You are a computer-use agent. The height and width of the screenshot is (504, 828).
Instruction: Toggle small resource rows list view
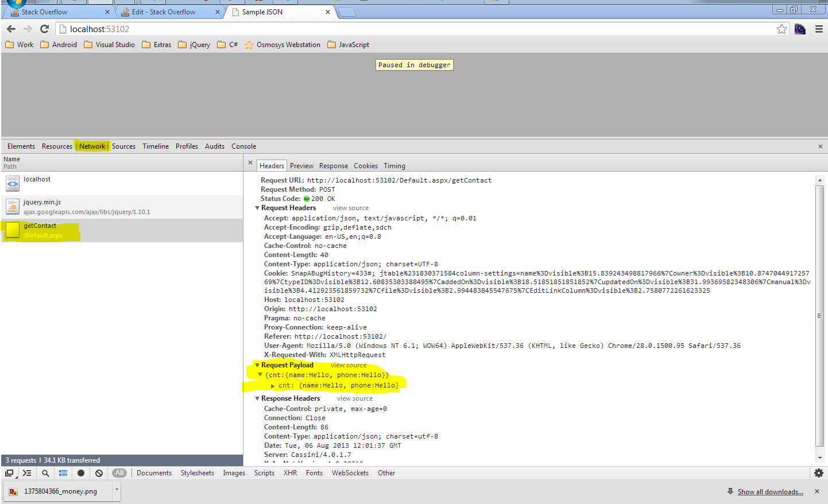coord(63,473)
